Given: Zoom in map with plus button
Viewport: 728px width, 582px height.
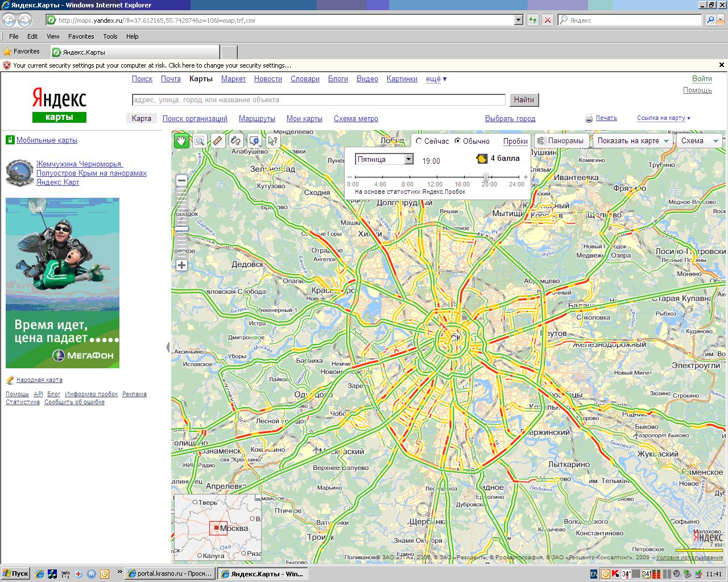Looking at the screenshot, I should pyautogui.click(x=181, y=265).
